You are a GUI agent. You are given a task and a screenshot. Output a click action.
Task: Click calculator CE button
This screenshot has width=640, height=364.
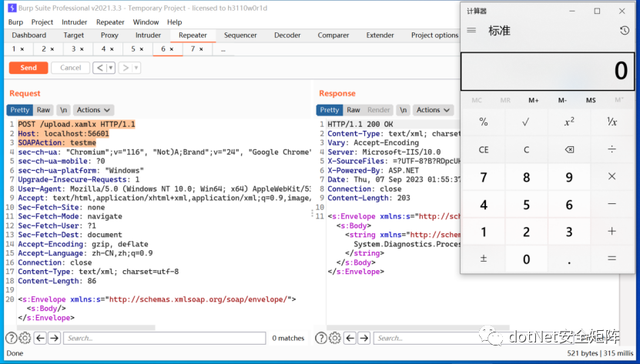pyautogui.click(x=483, y=150)
